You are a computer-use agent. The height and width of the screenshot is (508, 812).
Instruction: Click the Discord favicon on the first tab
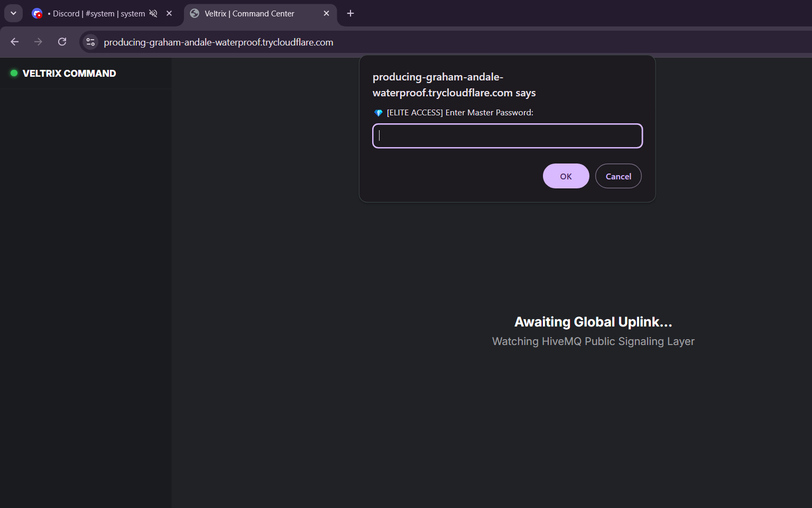pyautogui.click(x=37, y=13)
